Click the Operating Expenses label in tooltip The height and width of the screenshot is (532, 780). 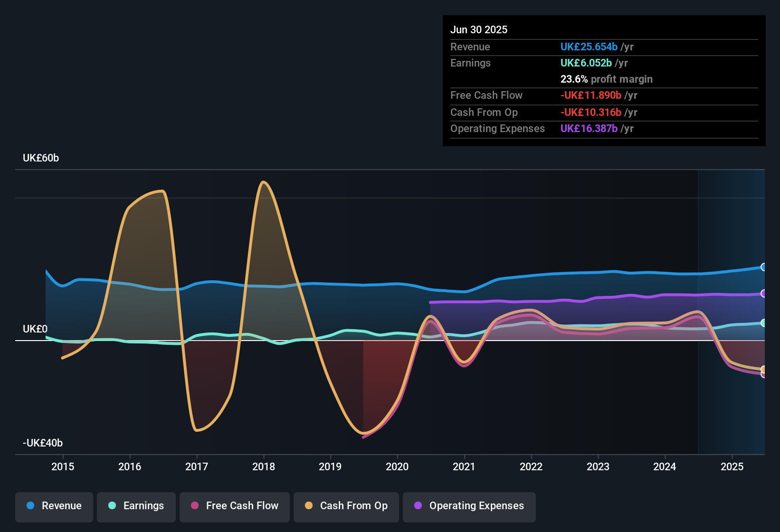[x=497, y=128]
